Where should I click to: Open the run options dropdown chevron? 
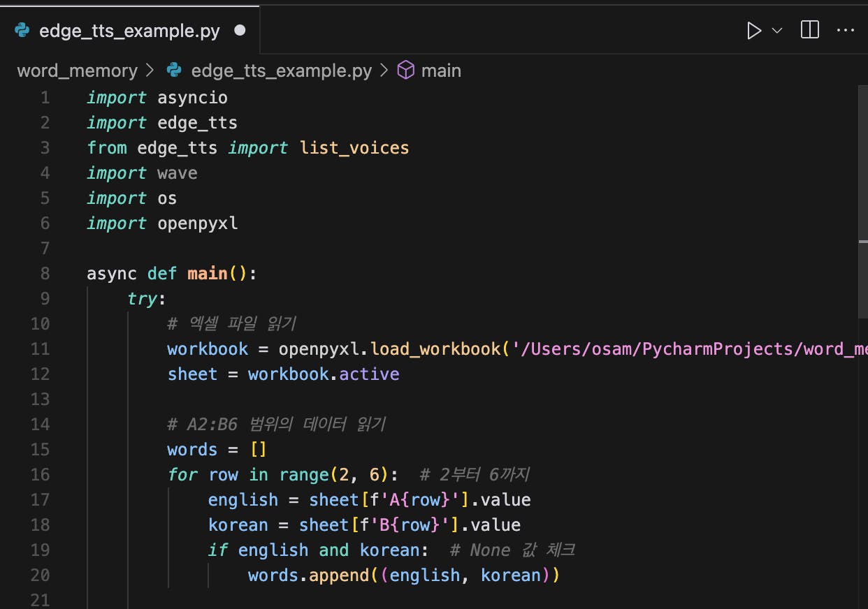pos(776,31)
